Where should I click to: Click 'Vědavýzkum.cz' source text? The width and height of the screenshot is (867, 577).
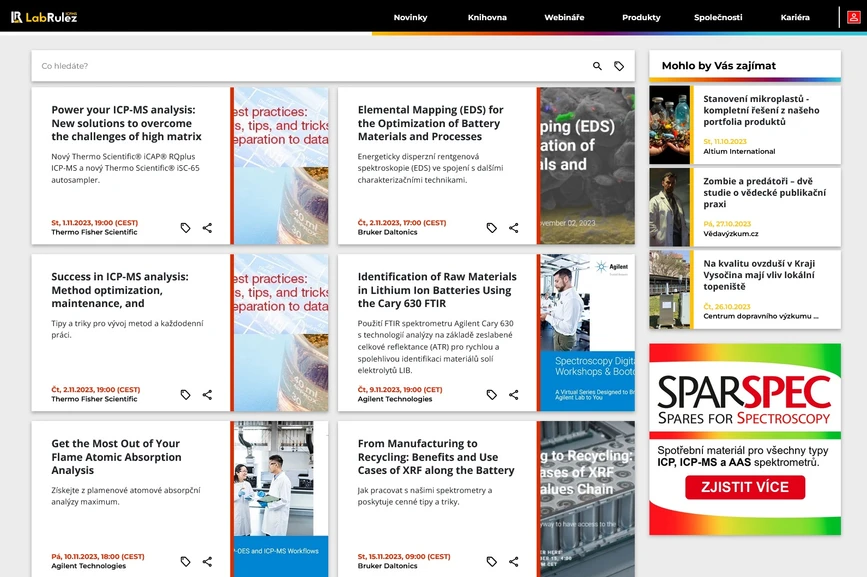click(730, 234)
